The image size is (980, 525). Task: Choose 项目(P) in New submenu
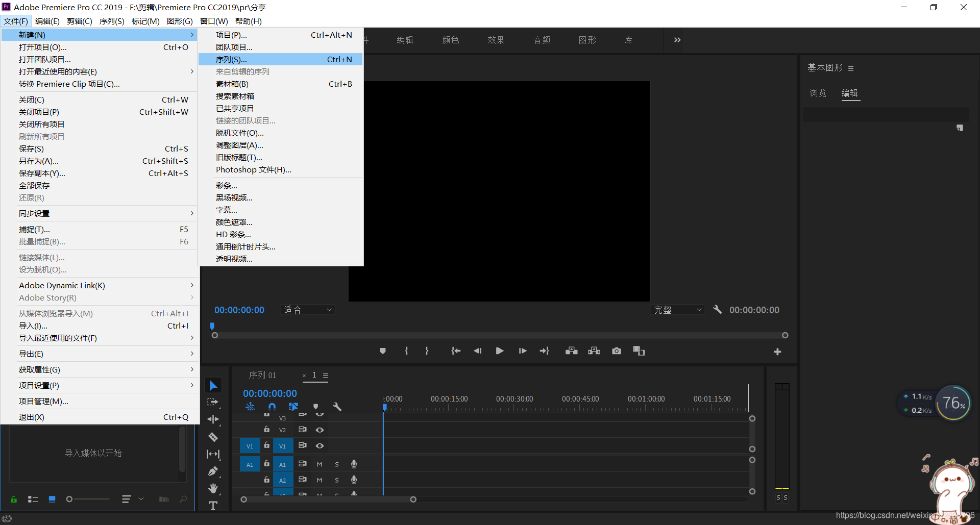click(x=281, y=35)
